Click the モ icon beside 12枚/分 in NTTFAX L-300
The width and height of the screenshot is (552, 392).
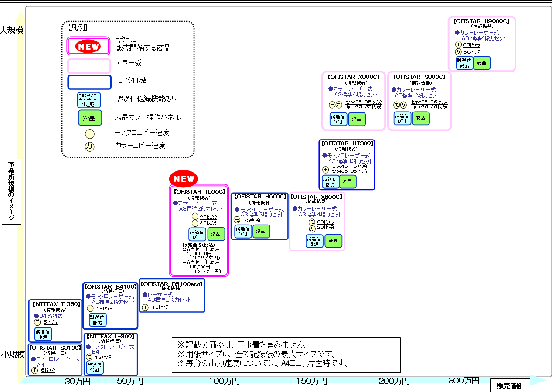pos(89,357)
